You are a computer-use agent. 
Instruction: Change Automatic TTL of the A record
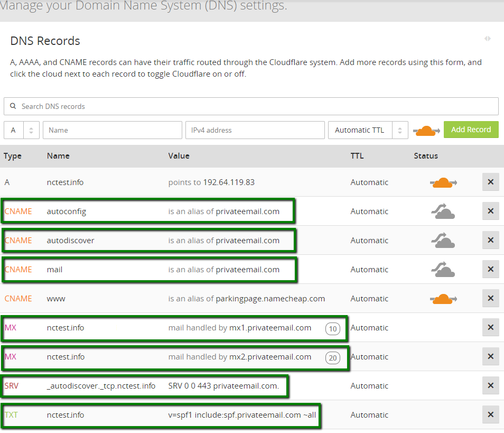[369, 182]
